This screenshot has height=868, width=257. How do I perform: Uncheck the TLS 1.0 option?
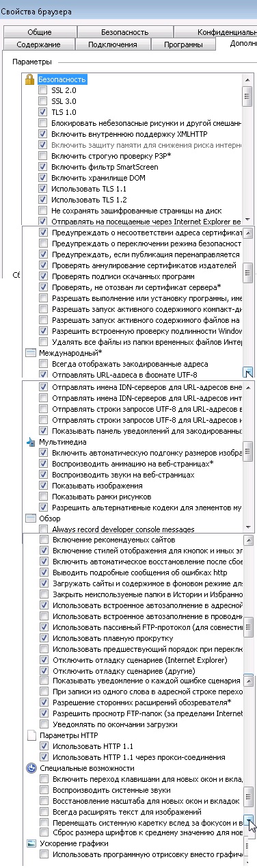pyautogui.click(x=44, y=112)
